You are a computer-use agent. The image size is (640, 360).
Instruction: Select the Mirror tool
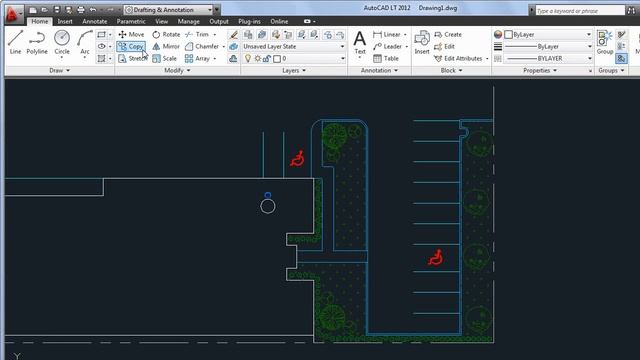(166, 47)
